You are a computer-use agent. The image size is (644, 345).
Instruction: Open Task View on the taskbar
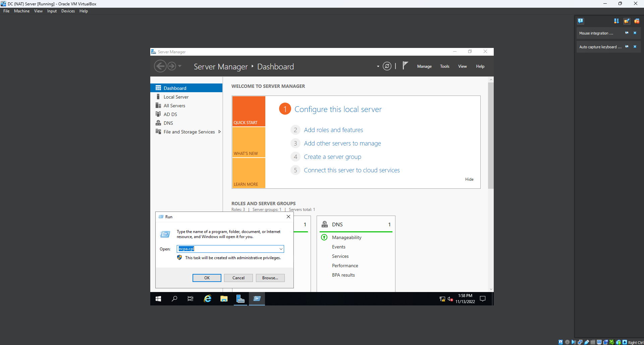(x=191, y=298)
